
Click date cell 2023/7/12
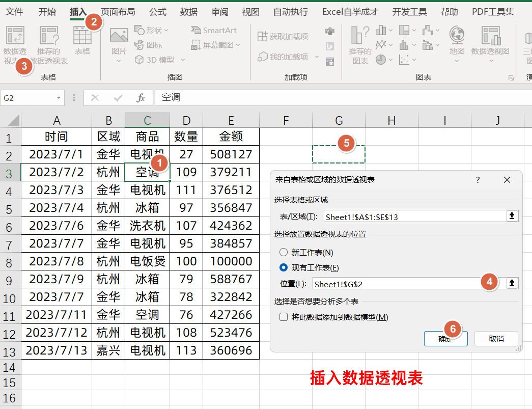point(57,333)
